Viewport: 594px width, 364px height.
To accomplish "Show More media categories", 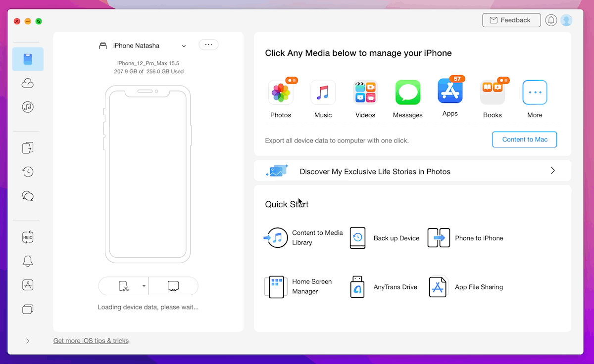I will point(535,99).
